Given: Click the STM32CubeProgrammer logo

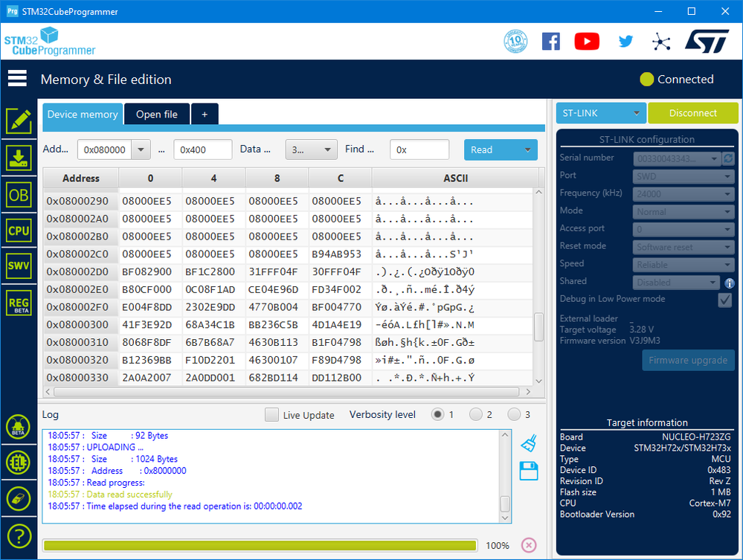Looking at the screenshot, I should click(x=50, y=41).
